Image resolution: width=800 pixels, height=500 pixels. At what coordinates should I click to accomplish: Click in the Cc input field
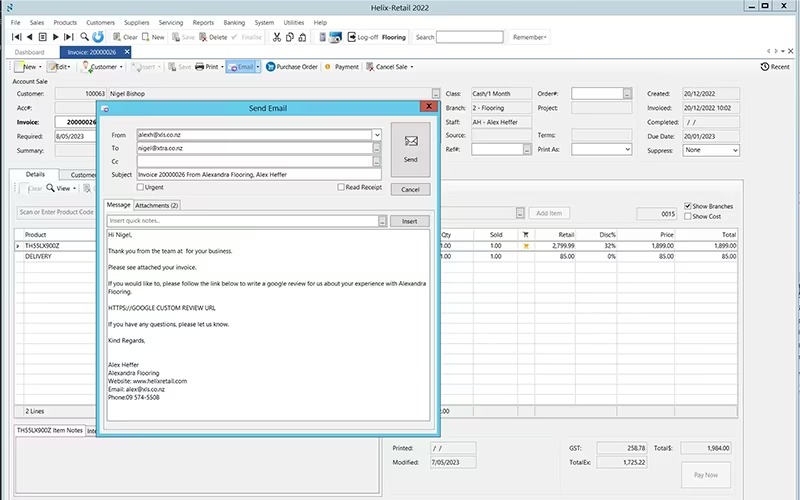coord(255,161)
